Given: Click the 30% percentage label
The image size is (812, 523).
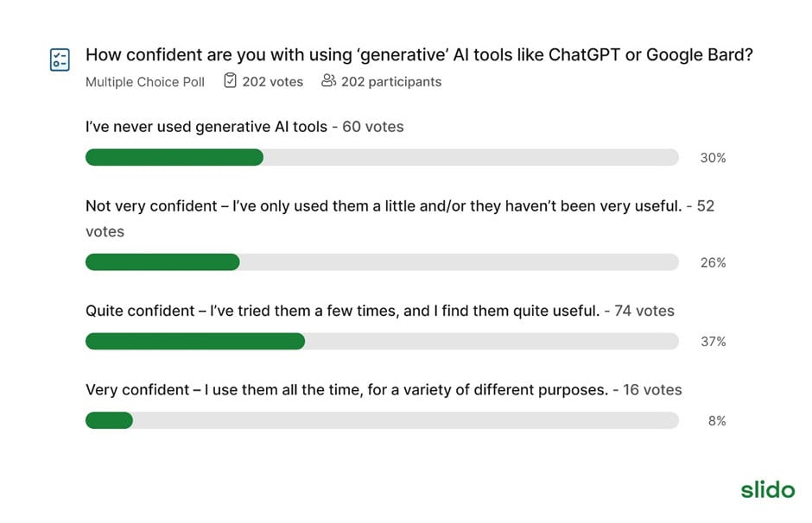Looking at the screenshot, I should pos(713,158).
